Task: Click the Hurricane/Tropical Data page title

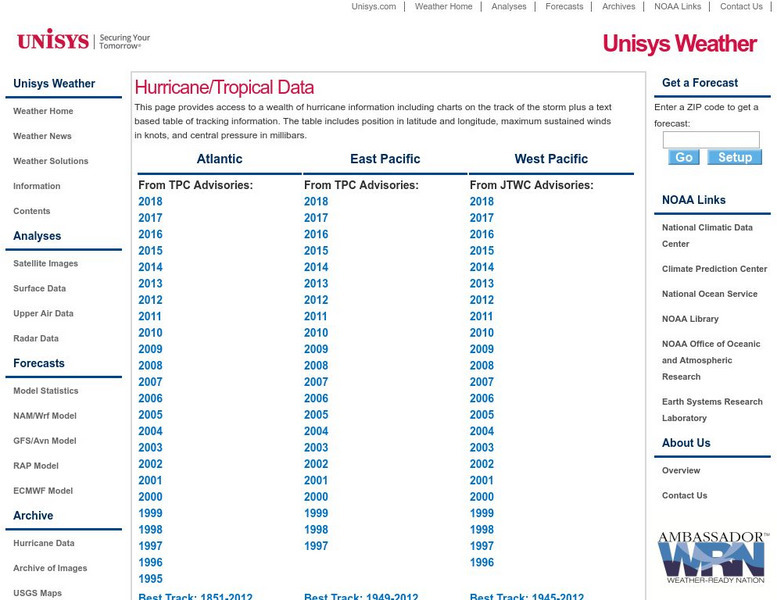Action: (224, 88)
